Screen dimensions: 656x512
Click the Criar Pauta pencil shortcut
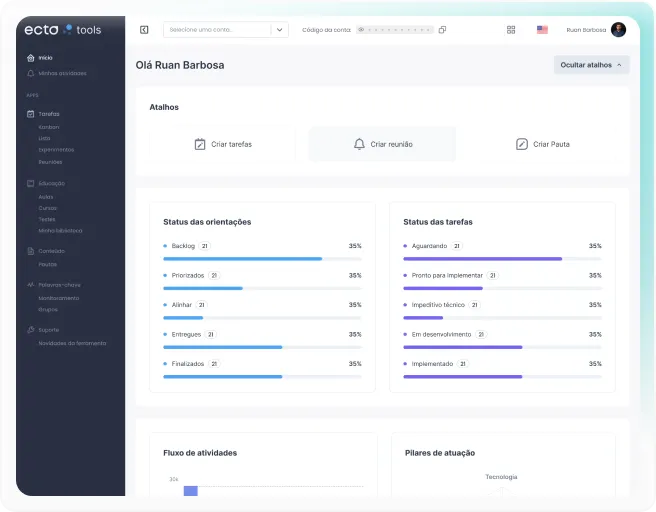click(542, 144)
